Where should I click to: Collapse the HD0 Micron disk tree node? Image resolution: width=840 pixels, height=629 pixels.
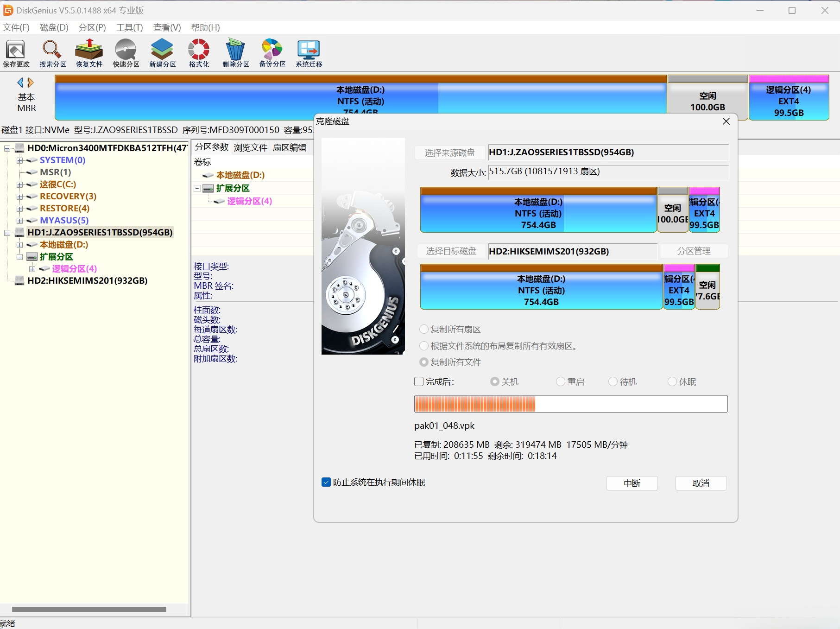(7, 148)
